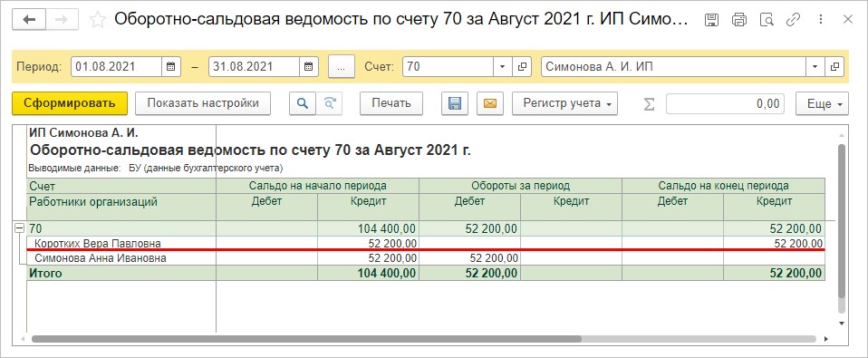The width and height of the screenshot is (868, 358).
Task: Click the magnifier search icon
Action: pos(303,103)
